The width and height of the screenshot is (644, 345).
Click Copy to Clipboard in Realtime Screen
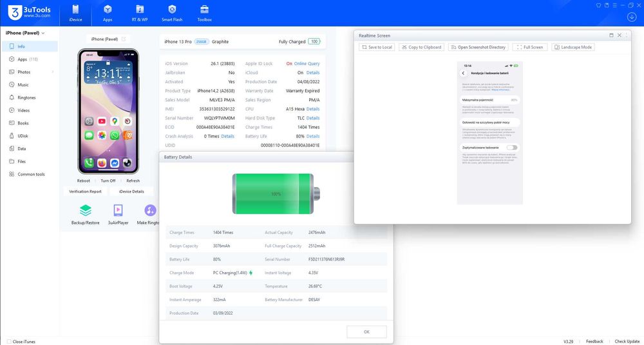pyautogui.click(x=421, y=47)
